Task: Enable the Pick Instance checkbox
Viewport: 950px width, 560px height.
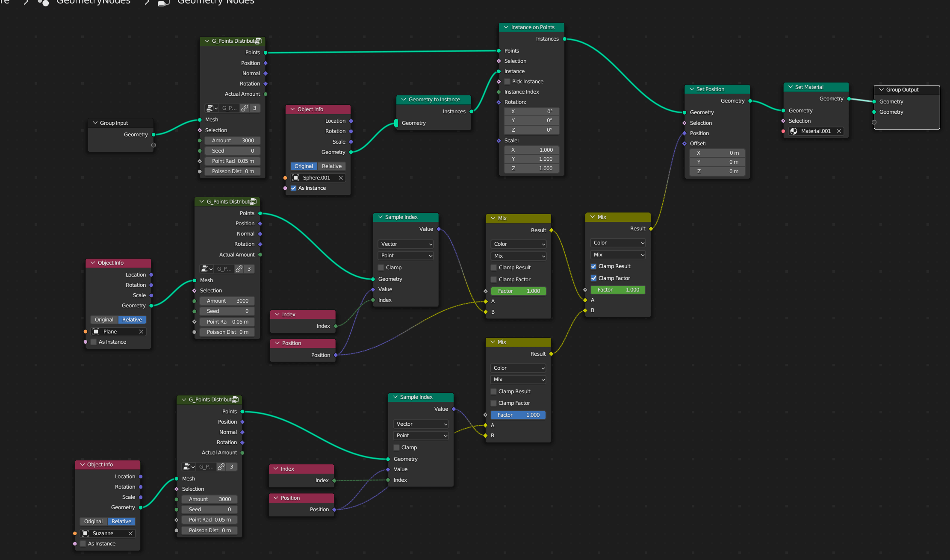Action: tap(507, 82)
